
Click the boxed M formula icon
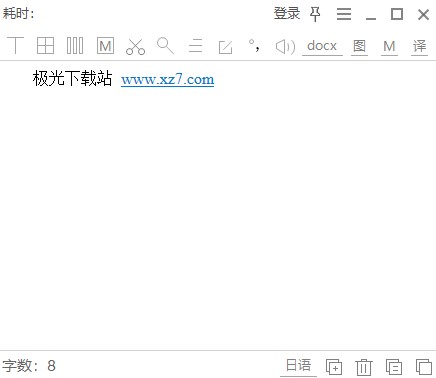tap(105, 45)
